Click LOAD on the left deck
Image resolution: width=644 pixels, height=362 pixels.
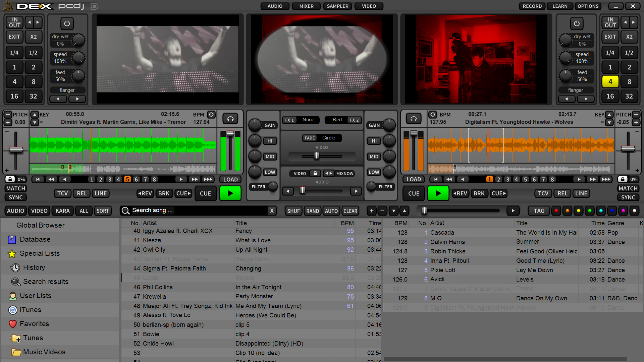230,179
